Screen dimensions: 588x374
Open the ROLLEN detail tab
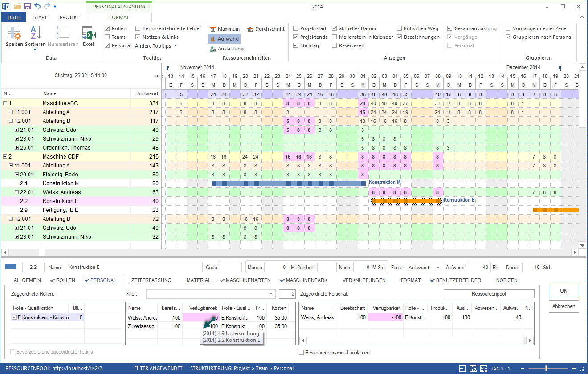click(62, 280)
